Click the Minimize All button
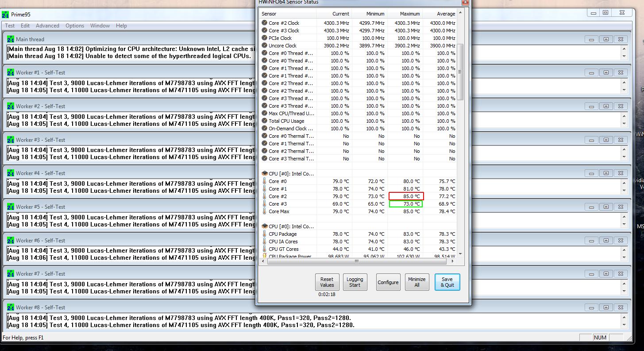This screenshot has height=351, width=644. pos(417,282)
